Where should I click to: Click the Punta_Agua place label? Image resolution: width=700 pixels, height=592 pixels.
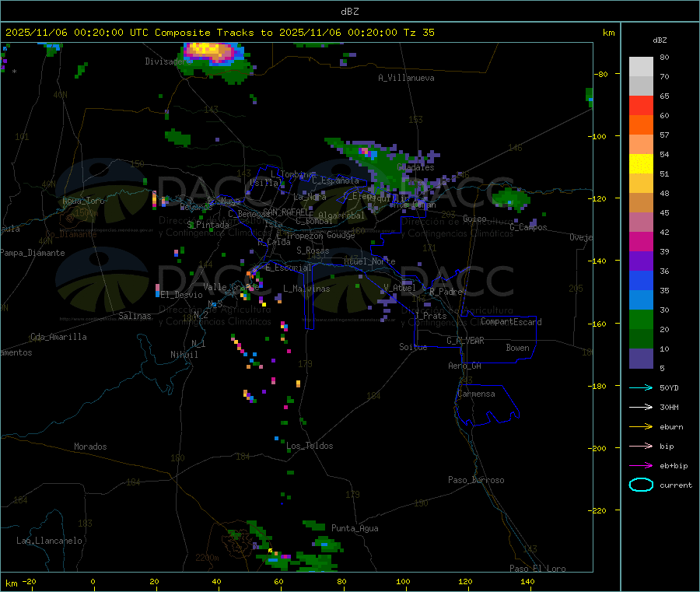click(355, 528)
